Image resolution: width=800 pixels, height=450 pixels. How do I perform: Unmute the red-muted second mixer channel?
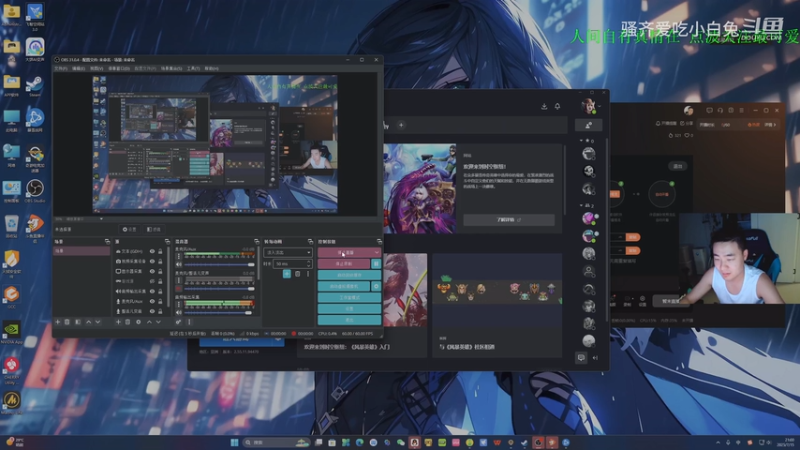point(179,289)
